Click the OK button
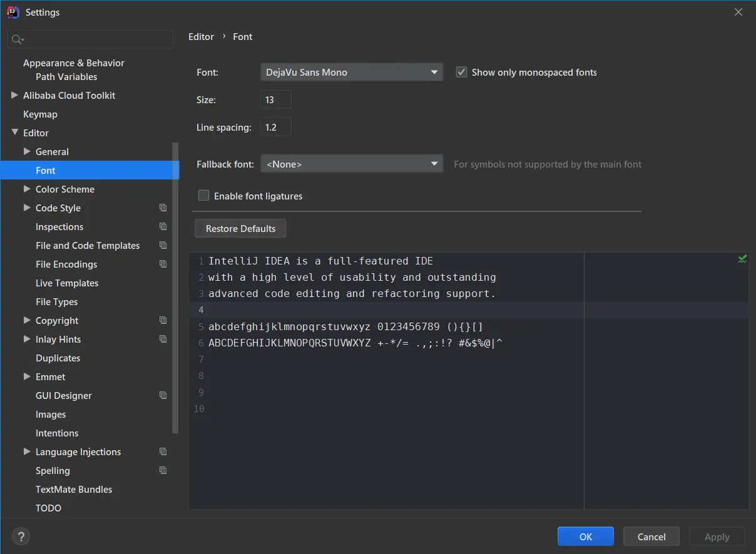The height and width of the screenshot is (554, 756). 586,536
